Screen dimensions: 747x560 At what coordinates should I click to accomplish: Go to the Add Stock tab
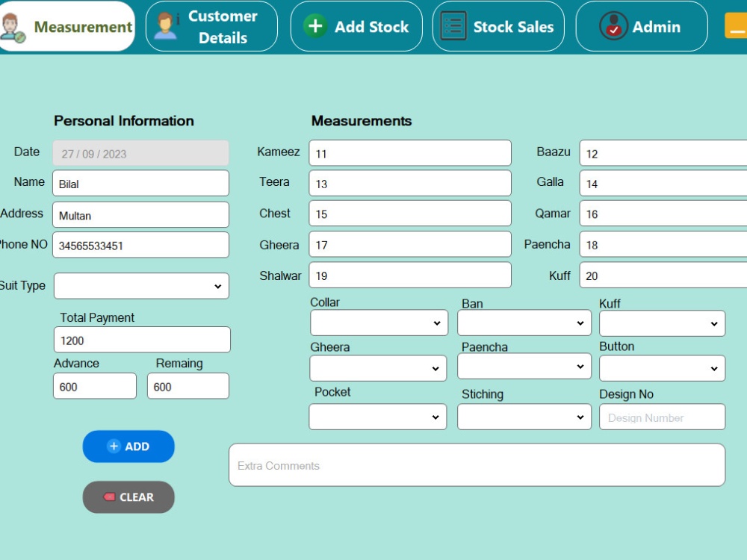[x=356, y=26]
